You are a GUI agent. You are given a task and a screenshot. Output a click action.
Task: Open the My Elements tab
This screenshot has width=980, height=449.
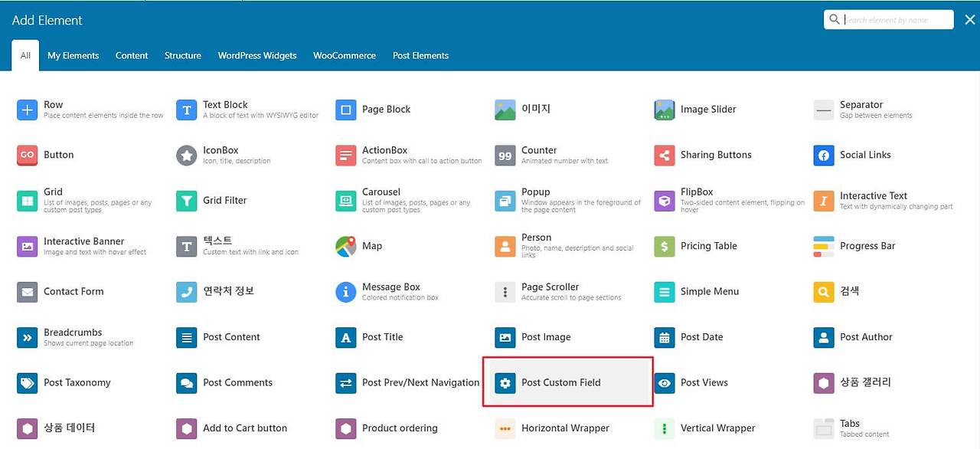click(x=73, y=56)
